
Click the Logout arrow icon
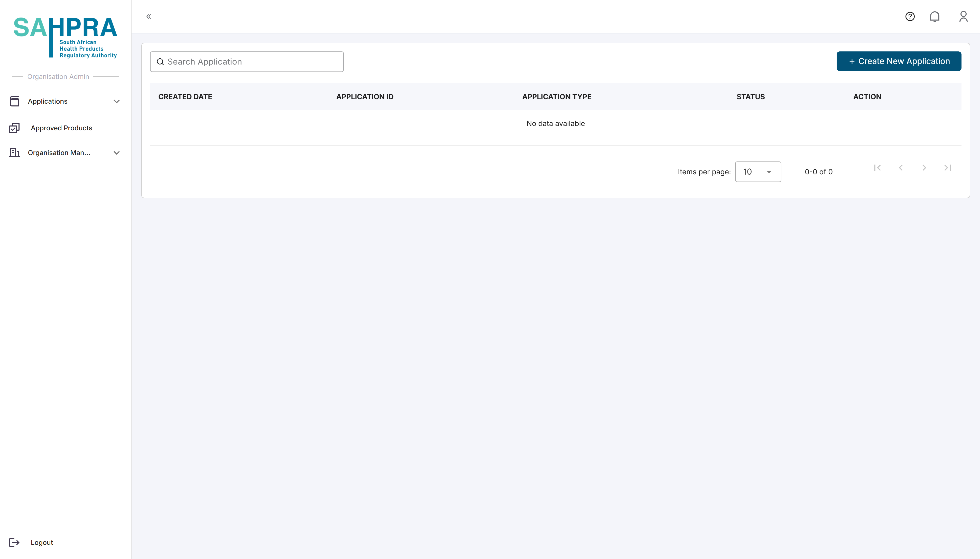point(15,542)
